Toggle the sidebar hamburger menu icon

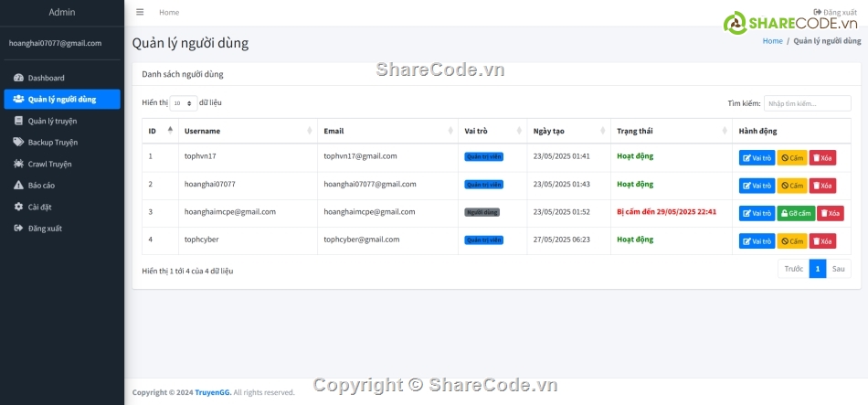(x=140, y=12)
